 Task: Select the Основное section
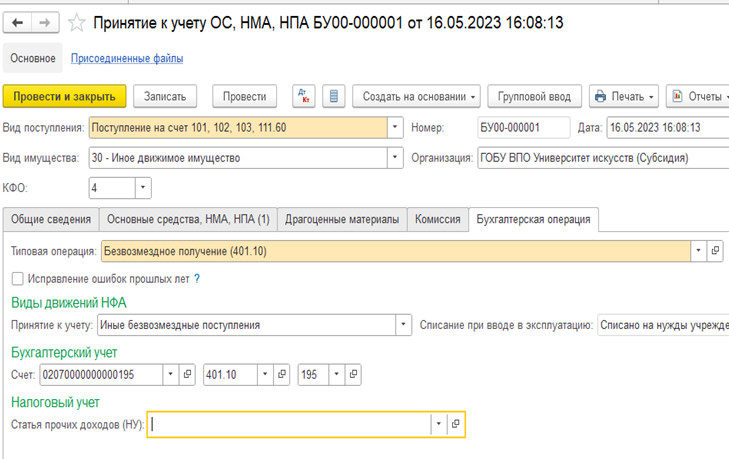33,58
